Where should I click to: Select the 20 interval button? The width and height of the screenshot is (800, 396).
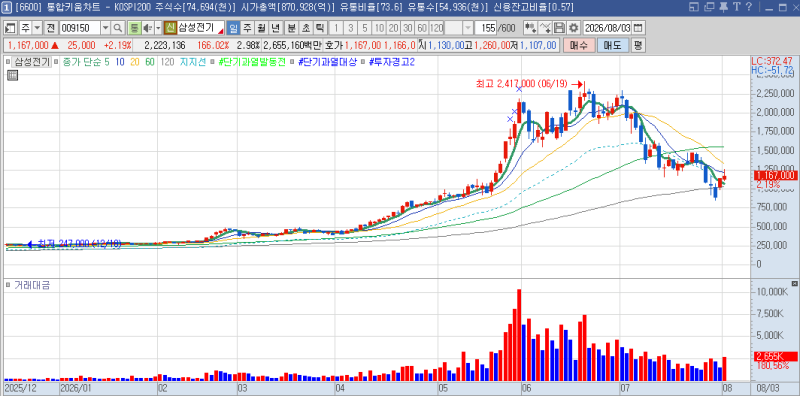[x=393, y=28]
